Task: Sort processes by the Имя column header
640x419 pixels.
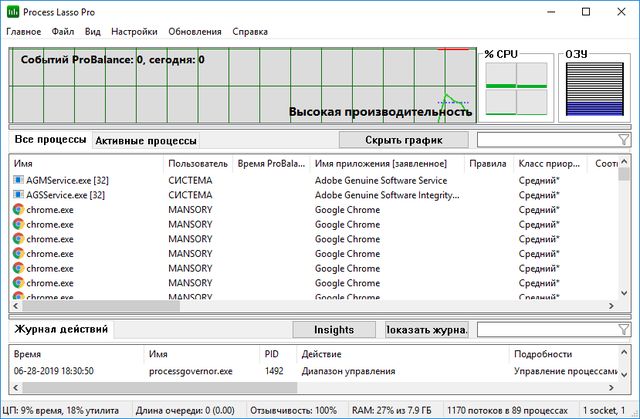Action: click(x=24, y=163)
